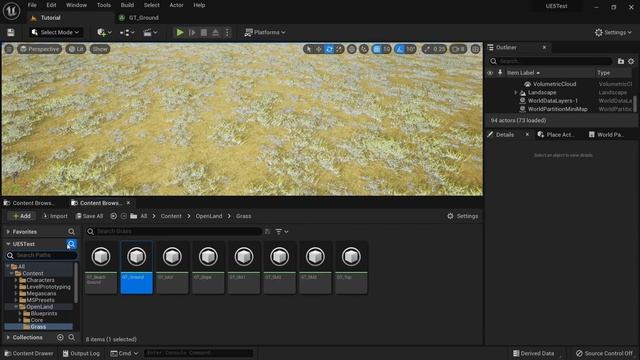Click Save All in Content Browser
The image size is (640, 360).
tap(89, 216)
